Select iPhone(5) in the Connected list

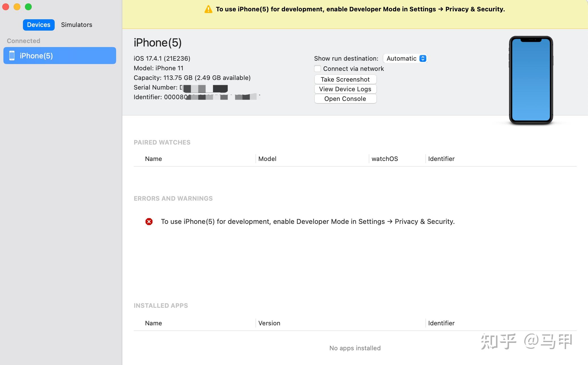click(60, 56)
